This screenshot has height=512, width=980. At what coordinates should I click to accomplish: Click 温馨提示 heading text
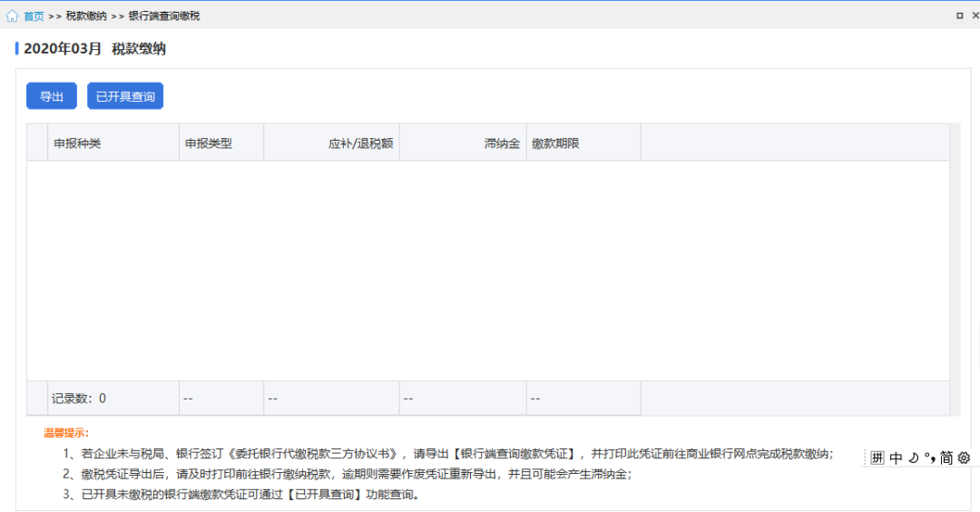coord(66,433)
